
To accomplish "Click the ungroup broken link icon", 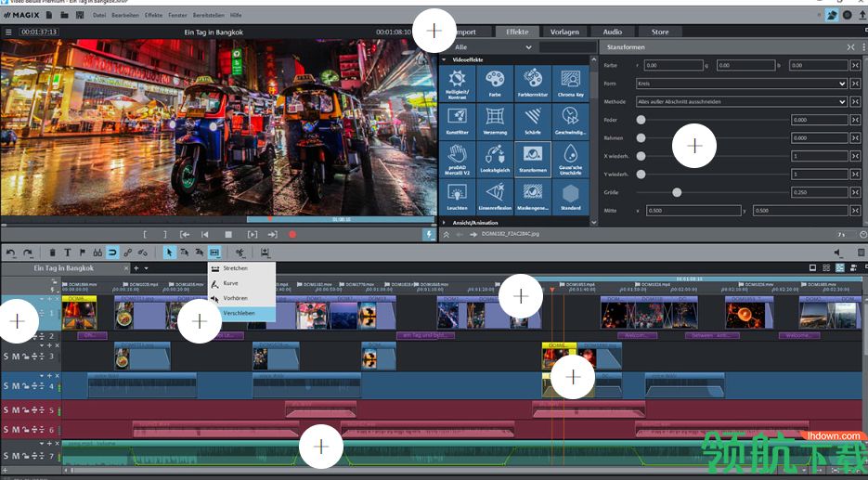I will 143,253.
